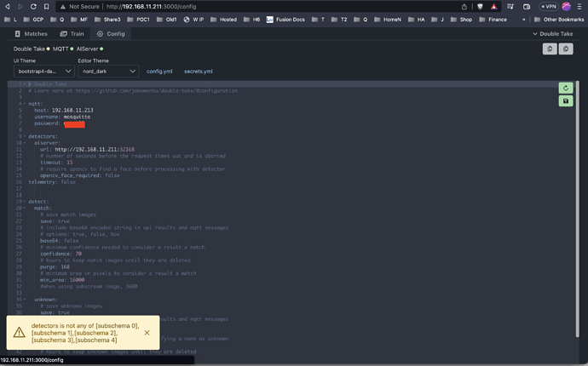The width and height of the screenshot is (588, 366).
Task: Click the 'opencv_face_required: false' line
Action: (80, 175)
